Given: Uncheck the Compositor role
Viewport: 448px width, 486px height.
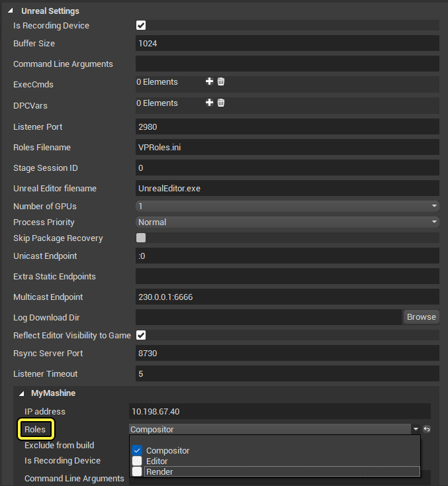Looking at the screenshot, I should (137, 450).
